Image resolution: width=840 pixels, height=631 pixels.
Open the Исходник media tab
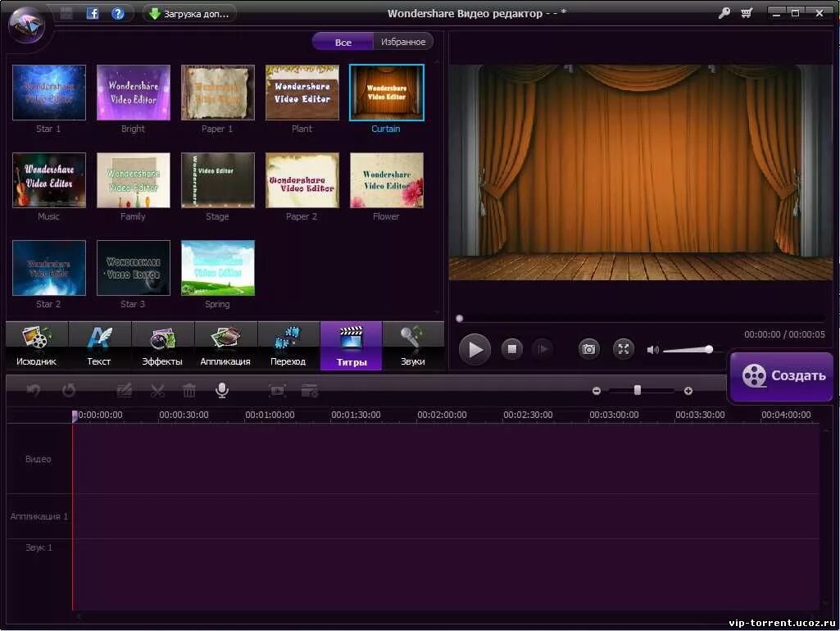click(x=36, y=346)
